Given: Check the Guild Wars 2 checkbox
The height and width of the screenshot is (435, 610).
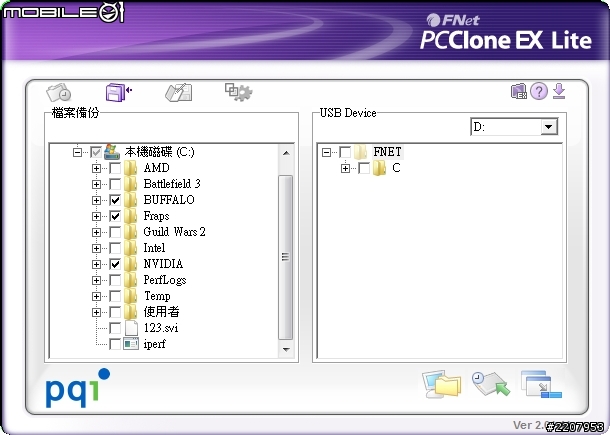Looking at the screenshot, I should [x=115, y=232].
